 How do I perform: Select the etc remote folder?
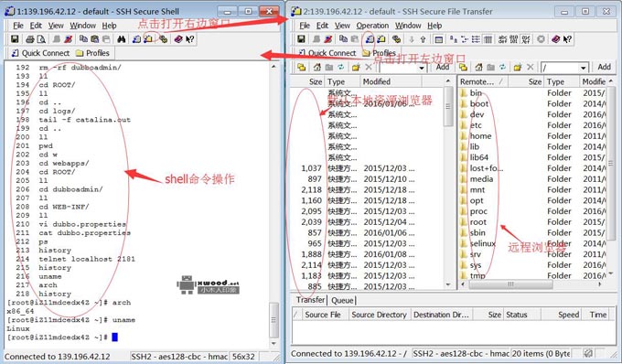pyautogui.click(x=476, y=125)
